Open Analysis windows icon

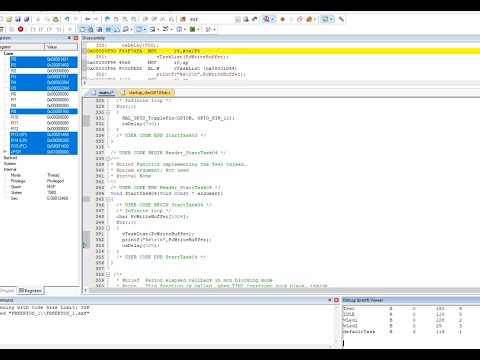165,29
